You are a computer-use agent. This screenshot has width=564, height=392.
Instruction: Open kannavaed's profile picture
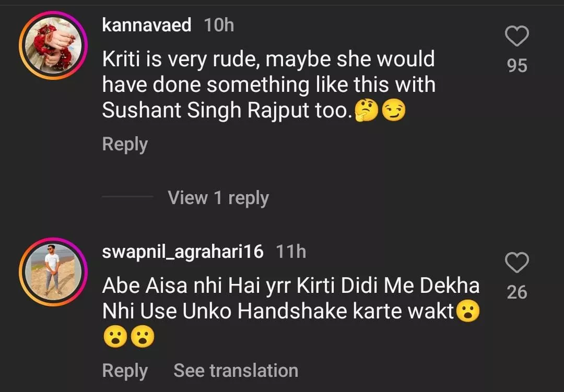click(53, 46)
